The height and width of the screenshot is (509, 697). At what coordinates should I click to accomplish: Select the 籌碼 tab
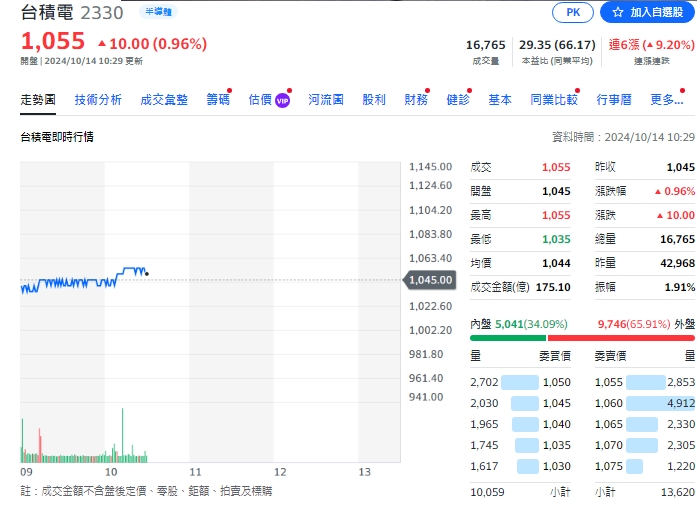[218, 100]
